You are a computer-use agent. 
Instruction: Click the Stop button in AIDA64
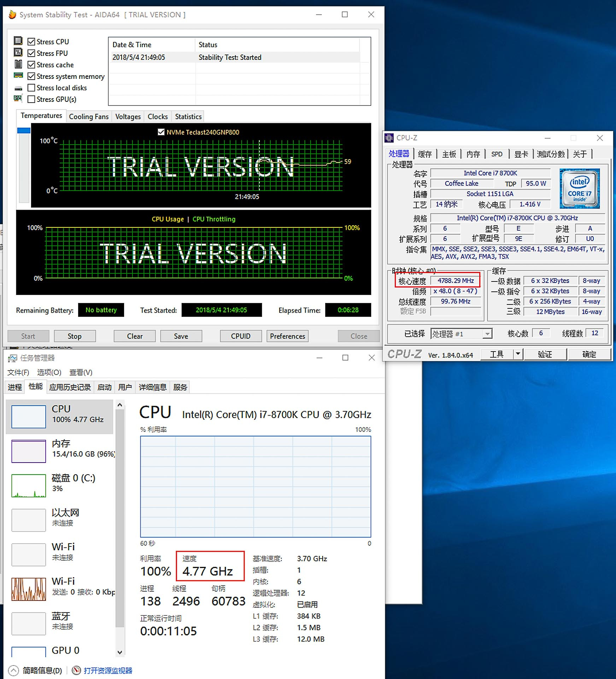pos(75,336)
